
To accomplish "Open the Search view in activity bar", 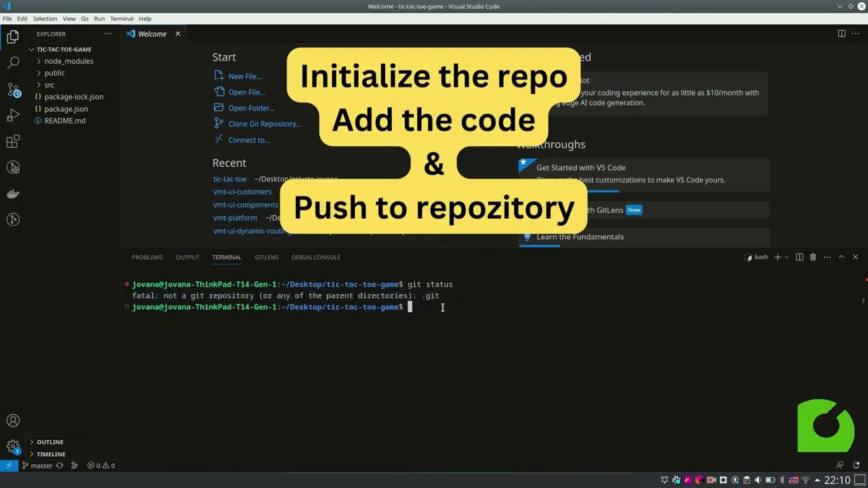I will pyautogui.click(x=13, y=63).
